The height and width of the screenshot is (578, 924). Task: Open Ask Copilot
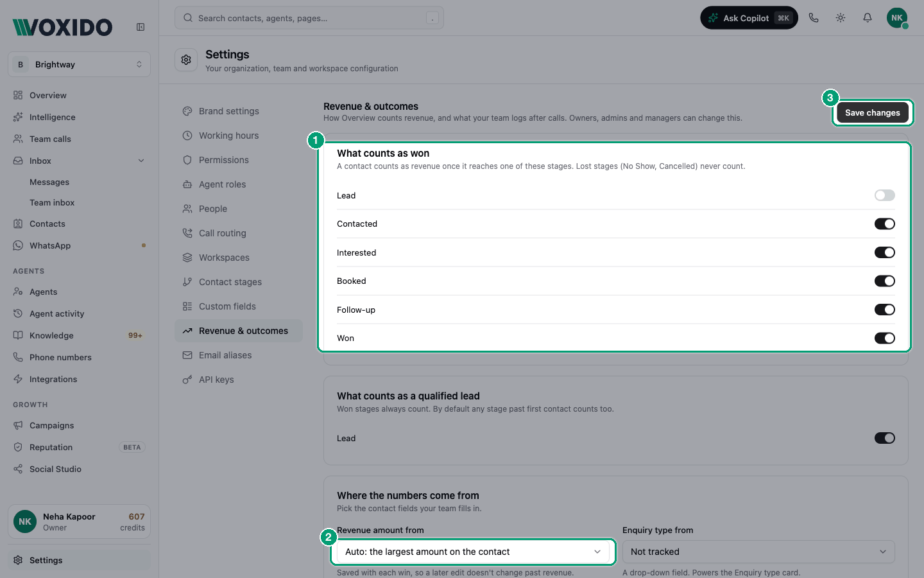[x=749, y=18]
